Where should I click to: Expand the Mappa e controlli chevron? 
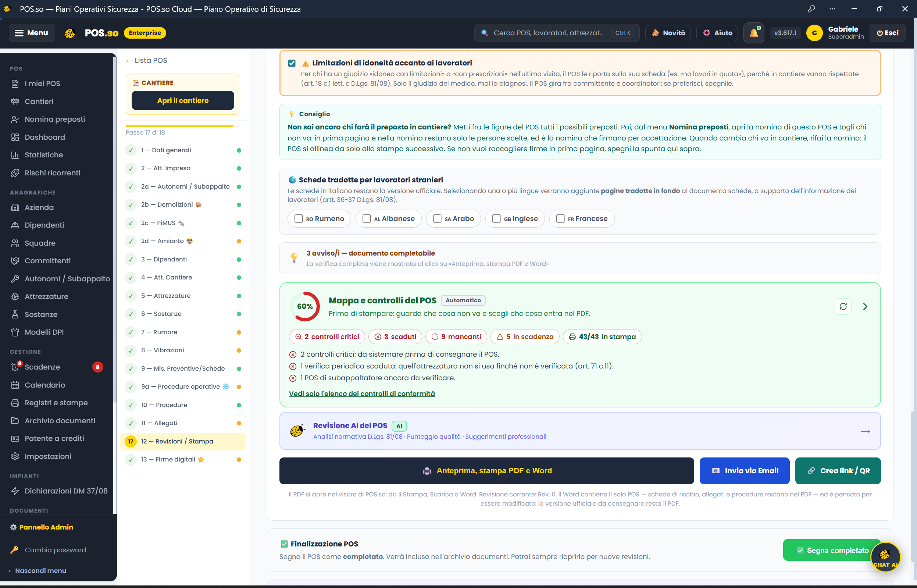click(x=865, y=306)
